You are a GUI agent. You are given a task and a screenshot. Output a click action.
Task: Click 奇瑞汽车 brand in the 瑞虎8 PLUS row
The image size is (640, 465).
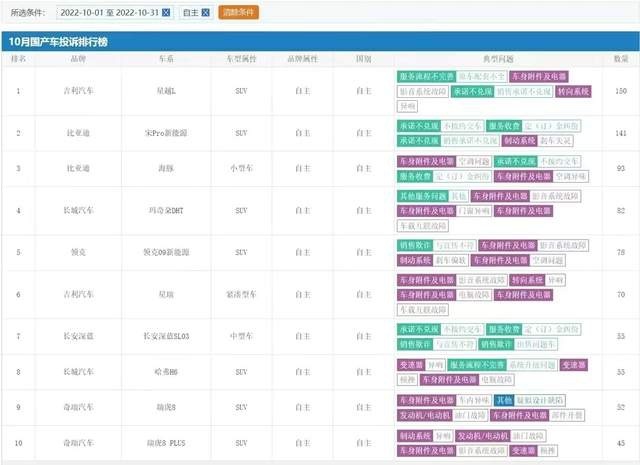tap(78, 443)
